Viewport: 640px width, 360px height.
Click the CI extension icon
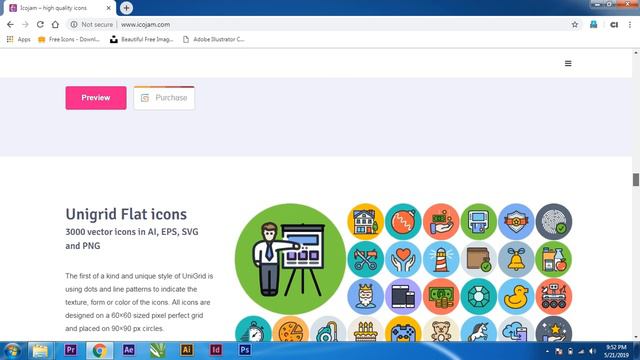coord(613,24)
